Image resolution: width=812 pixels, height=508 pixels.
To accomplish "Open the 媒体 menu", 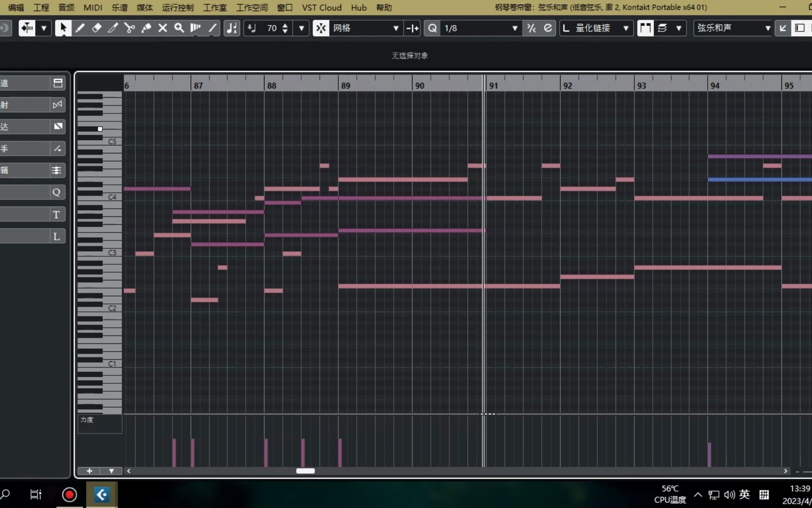I will coord(145,8).
